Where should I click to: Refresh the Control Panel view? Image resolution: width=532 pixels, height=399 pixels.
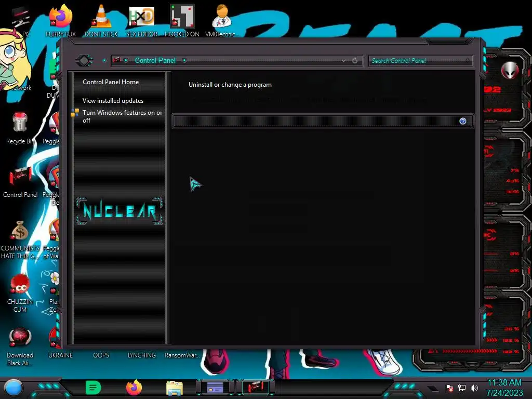click(355, 60)
